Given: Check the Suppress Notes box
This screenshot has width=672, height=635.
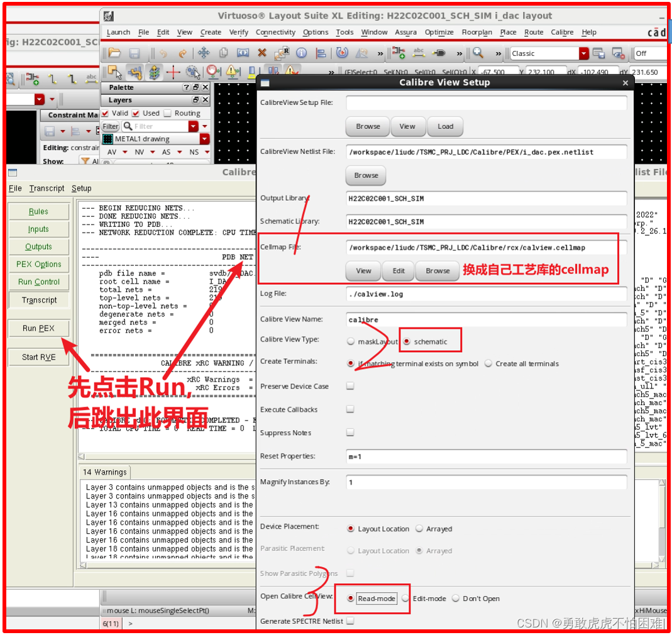Looking at the screenshot, I should pos(350,432).
